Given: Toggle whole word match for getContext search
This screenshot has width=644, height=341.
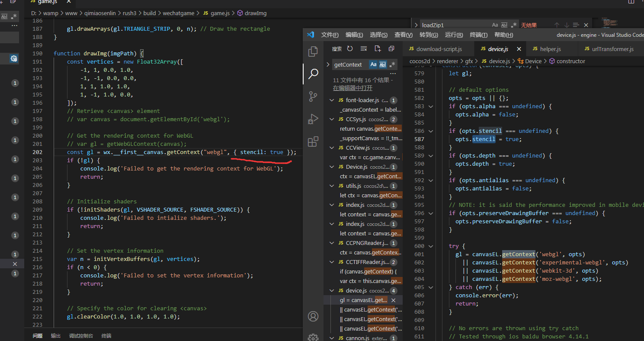Looking at the screenshot, I should 383,64.
